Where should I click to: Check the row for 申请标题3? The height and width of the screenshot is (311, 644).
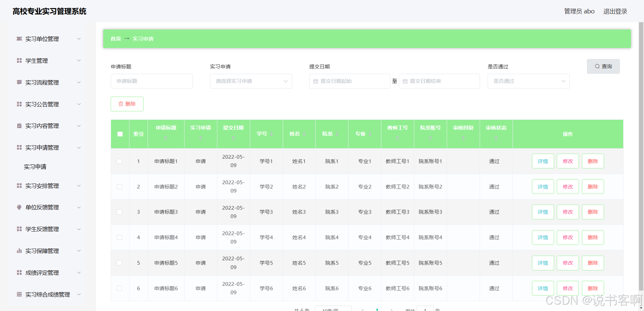tap(119, 212)
